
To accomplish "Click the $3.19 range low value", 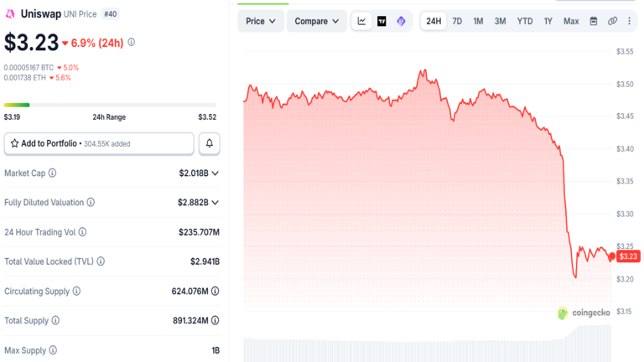I will coord(12,117).
